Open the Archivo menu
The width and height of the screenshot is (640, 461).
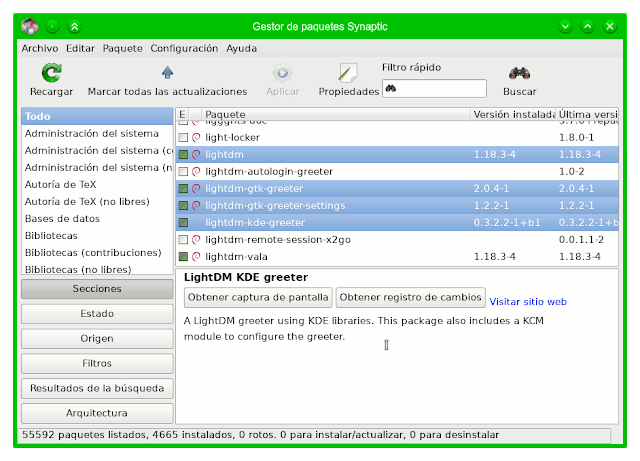point(40,48)
